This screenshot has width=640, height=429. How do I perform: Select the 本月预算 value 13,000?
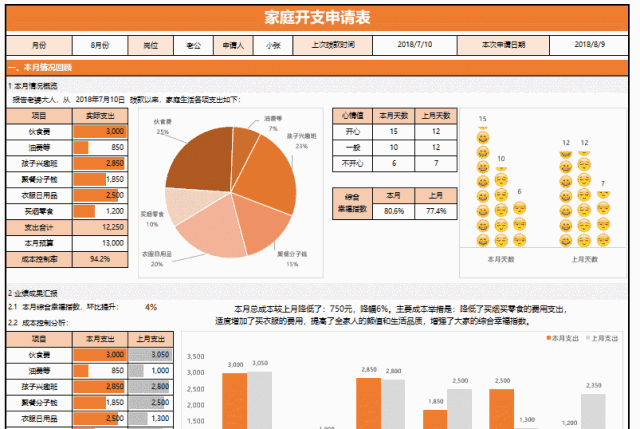click(x=100, y=243)
